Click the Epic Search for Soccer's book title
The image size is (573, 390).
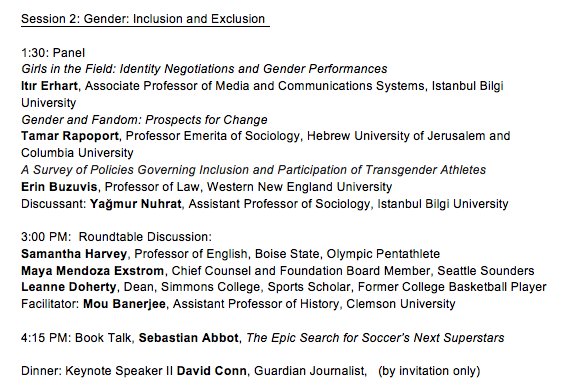[x=375, y=338]
